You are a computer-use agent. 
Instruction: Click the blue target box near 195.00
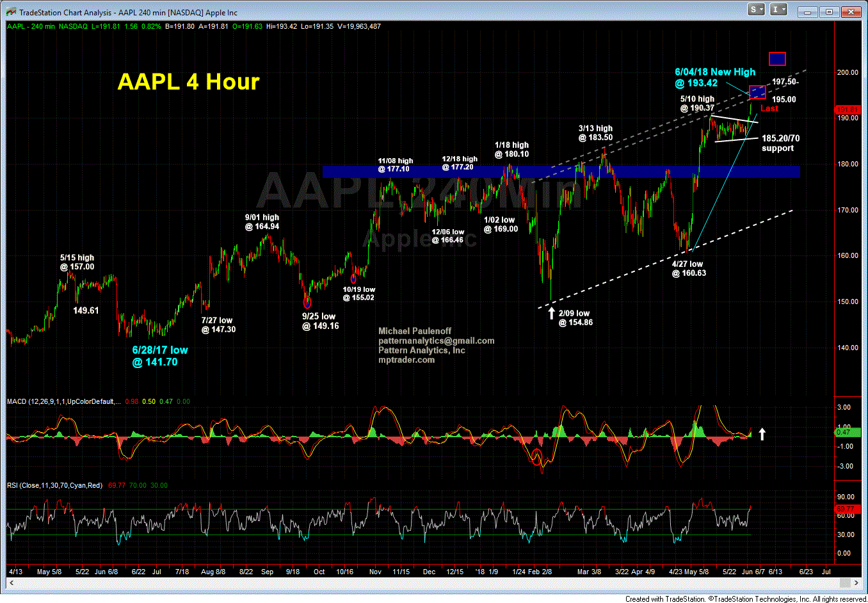coord(757,92)
